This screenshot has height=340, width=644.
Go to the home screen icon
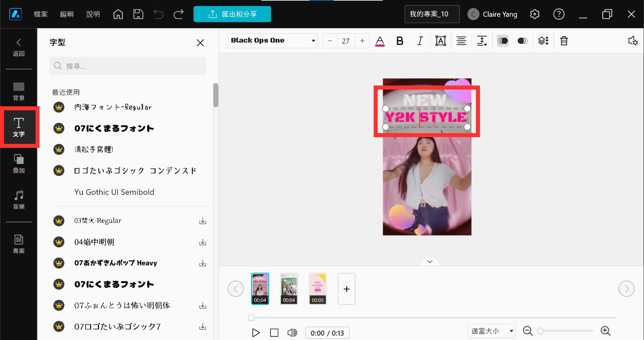click(118, 14)
